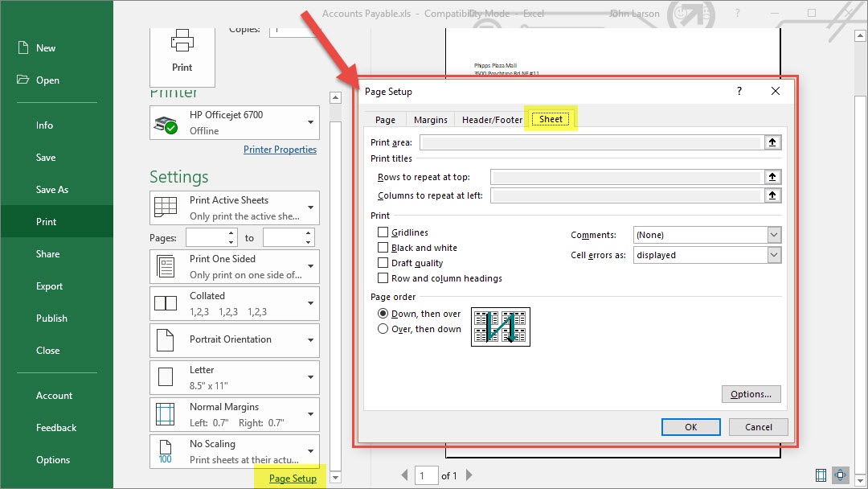This screenshot has height=489, width=868.
Task: Click the Printer Properties link
Action: coord(280,150)
